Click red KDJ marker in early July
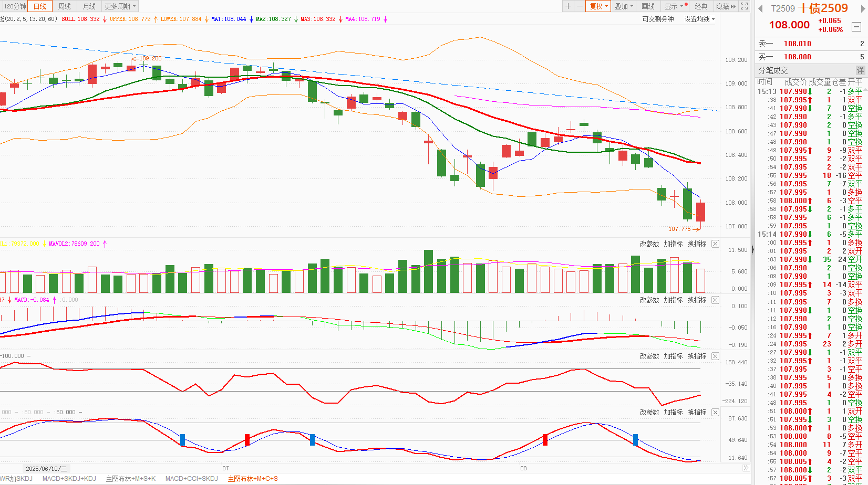The height and width of the screenshot is (485, 868). click(247, 440)
